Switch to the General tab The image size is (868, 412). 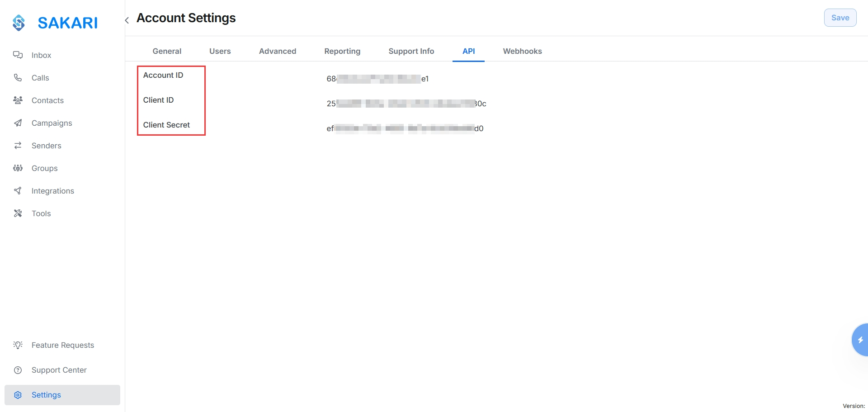[167, 51]
